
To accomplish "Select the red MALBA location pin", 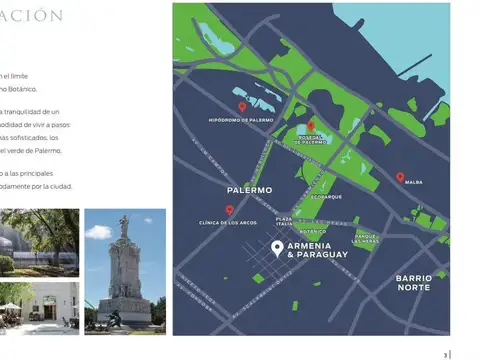I will click(x=400, y=177).
